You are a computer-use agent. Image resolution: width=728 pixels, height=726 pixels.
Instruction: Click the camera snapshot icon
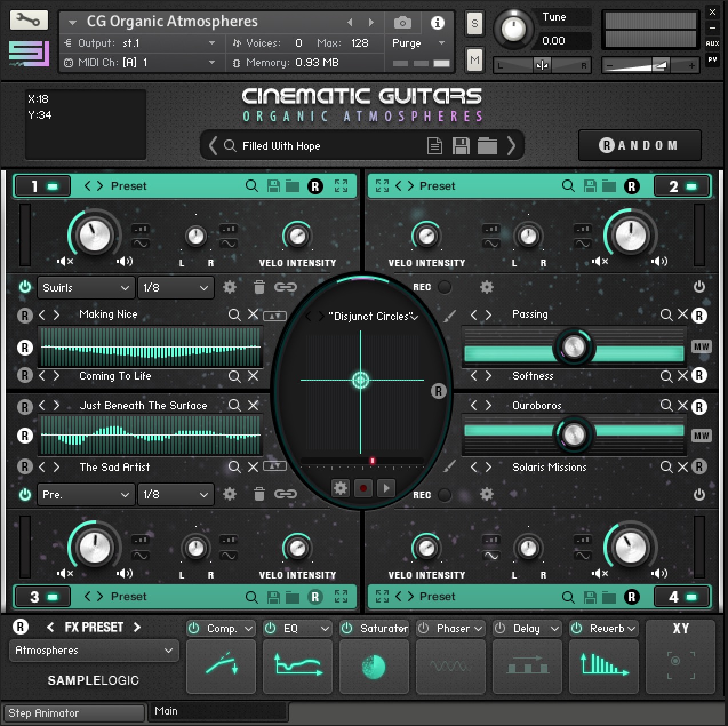pyautogui.click(x=402, y=23)
